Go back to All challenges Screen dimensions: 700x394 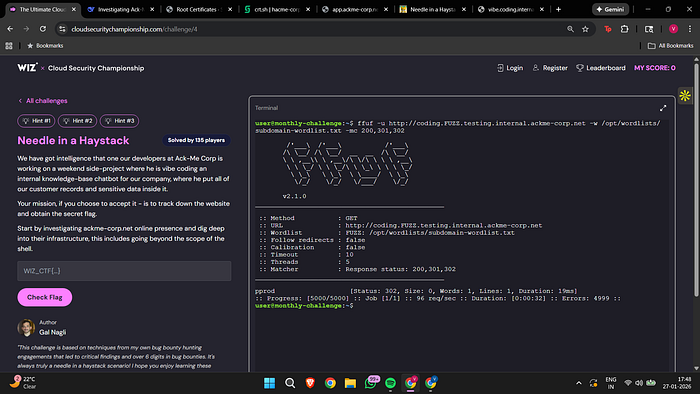click(x=43, y=101)
